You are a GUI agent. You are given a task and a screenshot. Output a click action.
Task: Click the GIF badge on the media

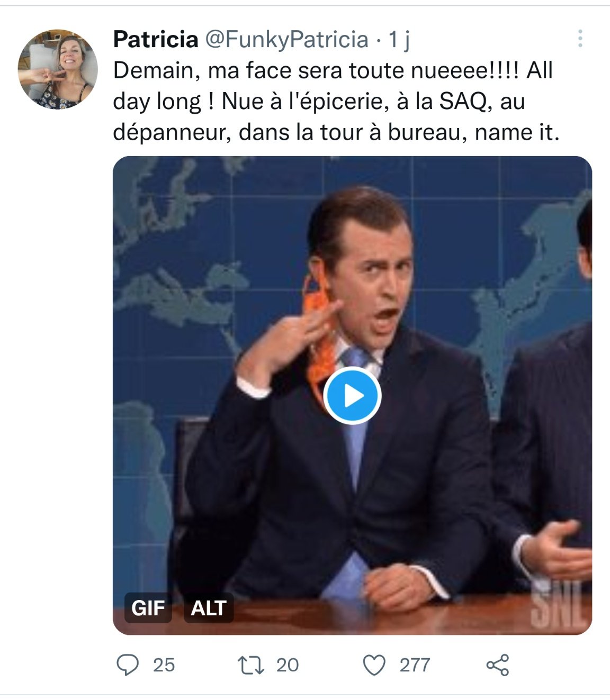click(x=148, y=607)
